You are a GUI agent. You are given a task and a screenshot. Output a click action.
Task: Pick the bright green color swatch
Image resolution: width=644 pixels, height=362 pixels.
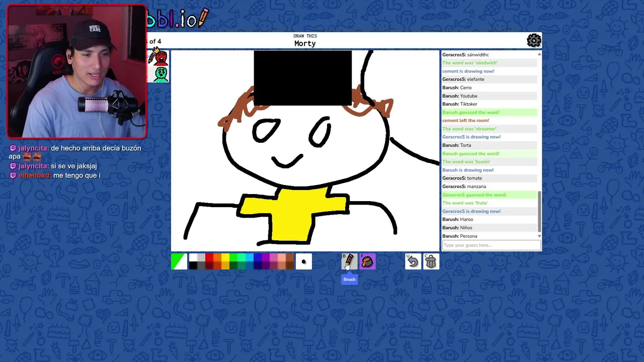click(233, 257)
